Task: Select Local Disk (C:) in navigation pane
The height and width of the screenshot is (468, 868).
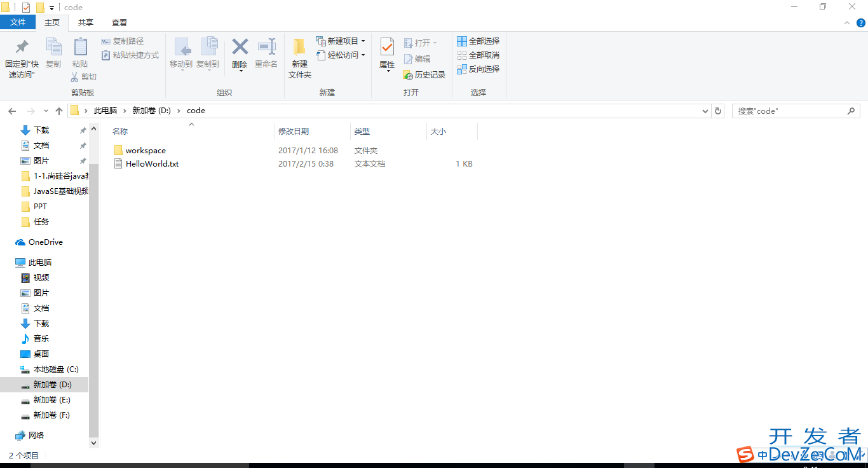Action: pos(56,369)
